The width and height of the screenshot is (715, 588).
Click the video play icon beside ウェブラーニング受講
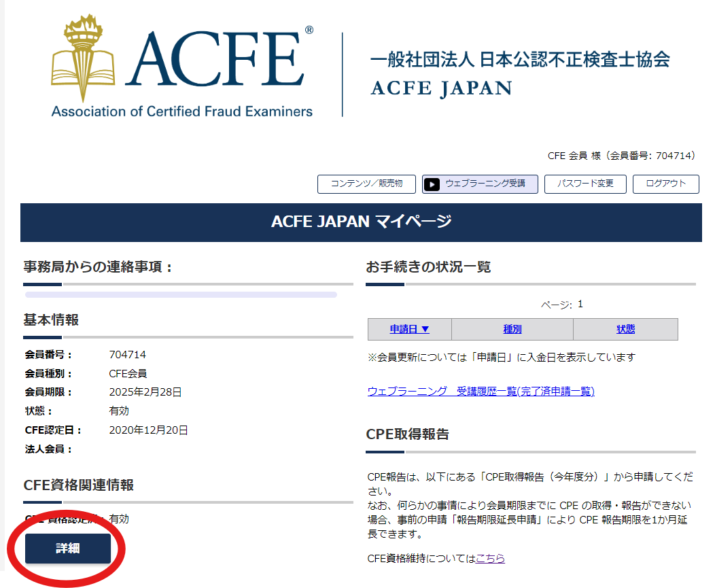click(x=432, y=184)
